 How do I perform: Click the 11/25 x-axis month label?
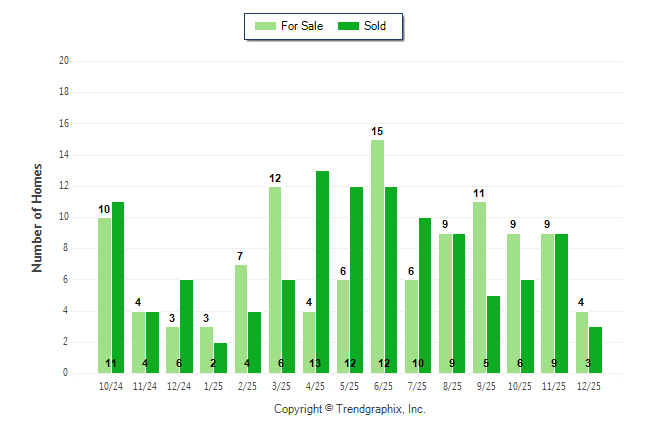[555, 386]
